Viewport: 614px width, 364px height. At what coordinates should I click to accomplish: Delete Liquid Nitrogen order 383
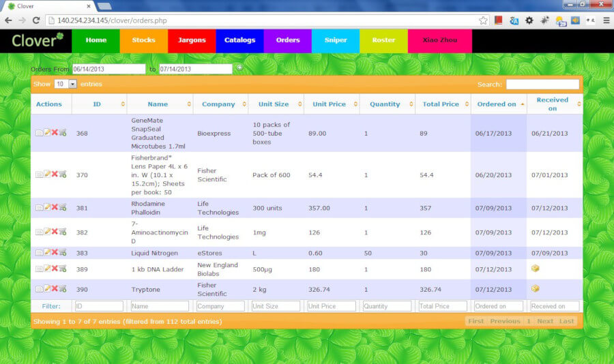tap(55, 252)
